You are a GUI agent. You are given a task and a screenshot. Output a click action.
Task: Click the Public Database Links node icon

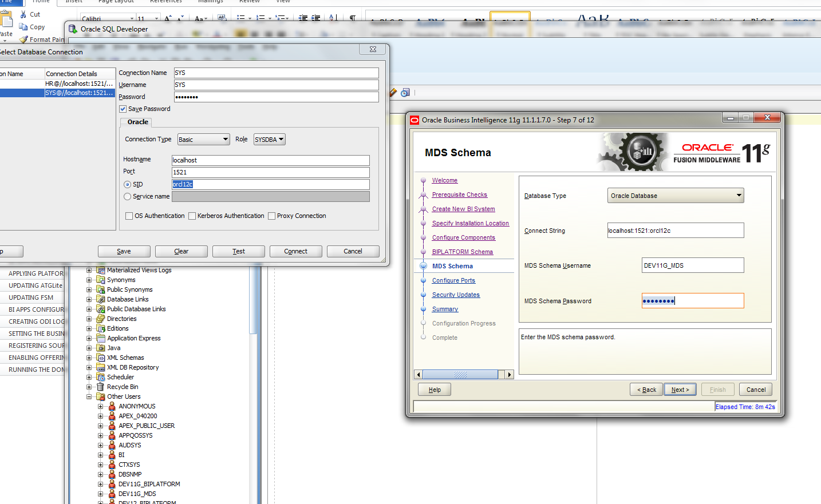click(x=101, y=309)
